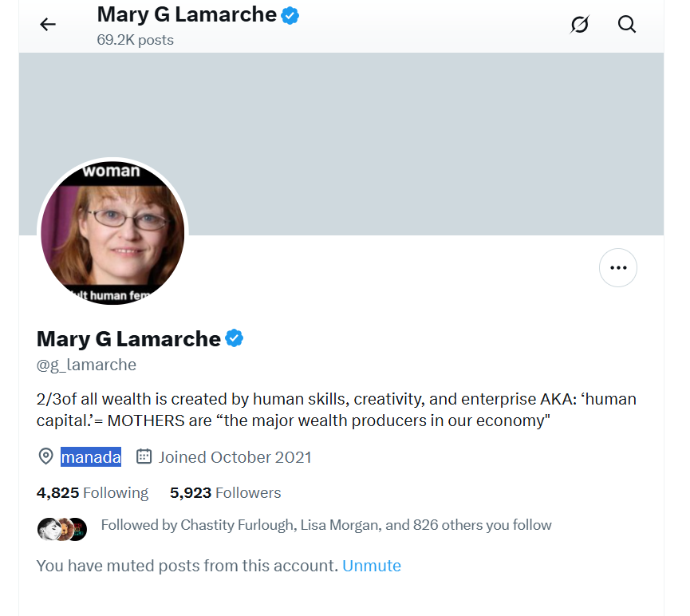
Task: Open the Grok circle-slash icon in header
Action: 579,24
